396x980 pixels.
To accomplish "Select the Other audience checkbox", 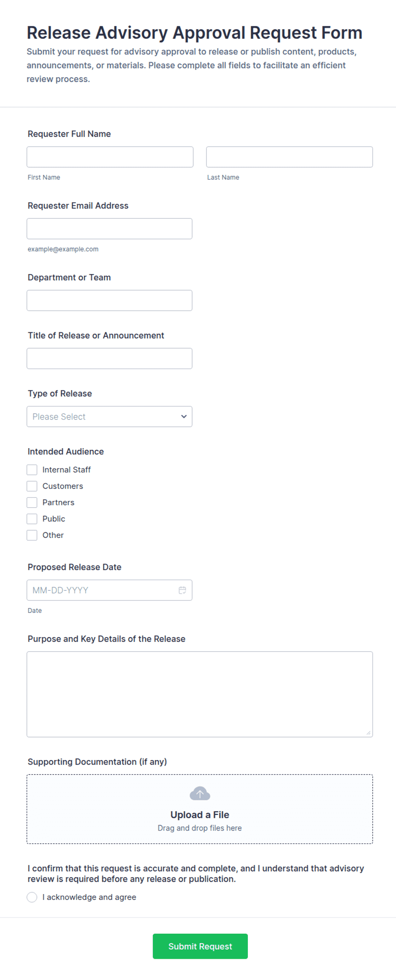I will coord(32,535).
